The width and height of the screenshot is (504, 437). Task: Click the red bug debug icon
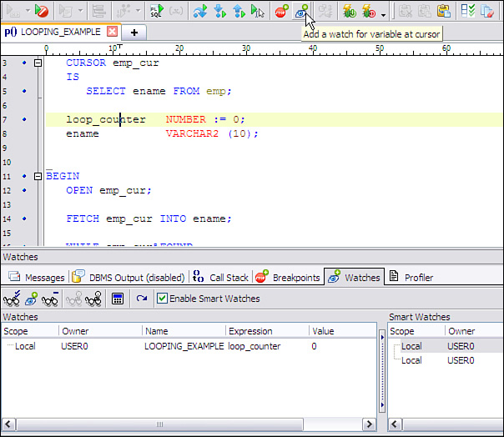[x=368, y=11]
